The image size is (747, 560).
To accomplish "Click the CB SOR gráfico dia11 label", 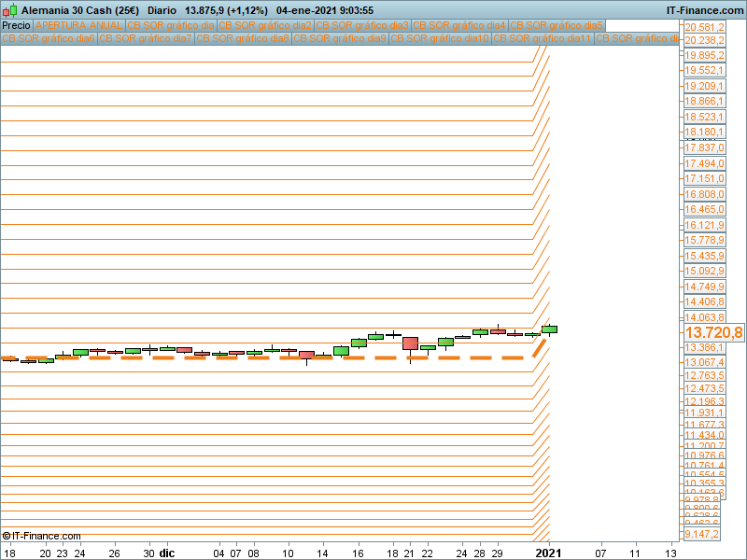I will 543,39.
